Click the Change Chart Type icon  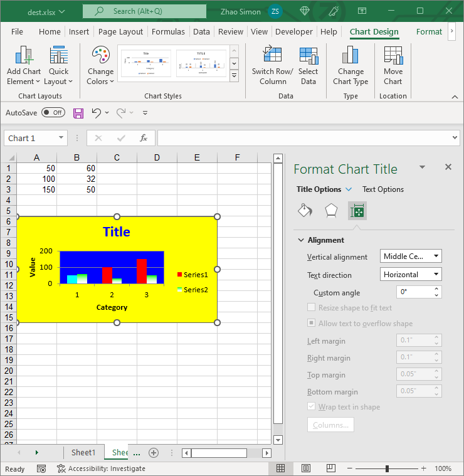351,56
